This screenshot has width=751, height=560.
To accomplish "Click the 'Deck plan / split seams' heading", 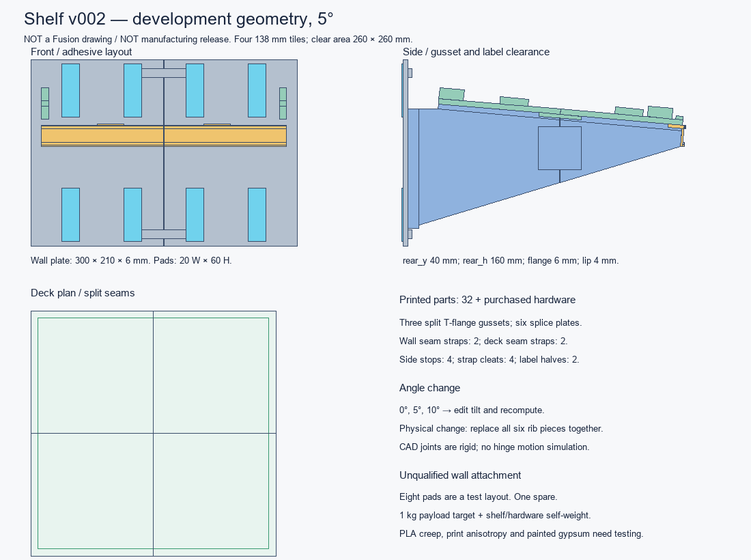I will tap(83, 293).
